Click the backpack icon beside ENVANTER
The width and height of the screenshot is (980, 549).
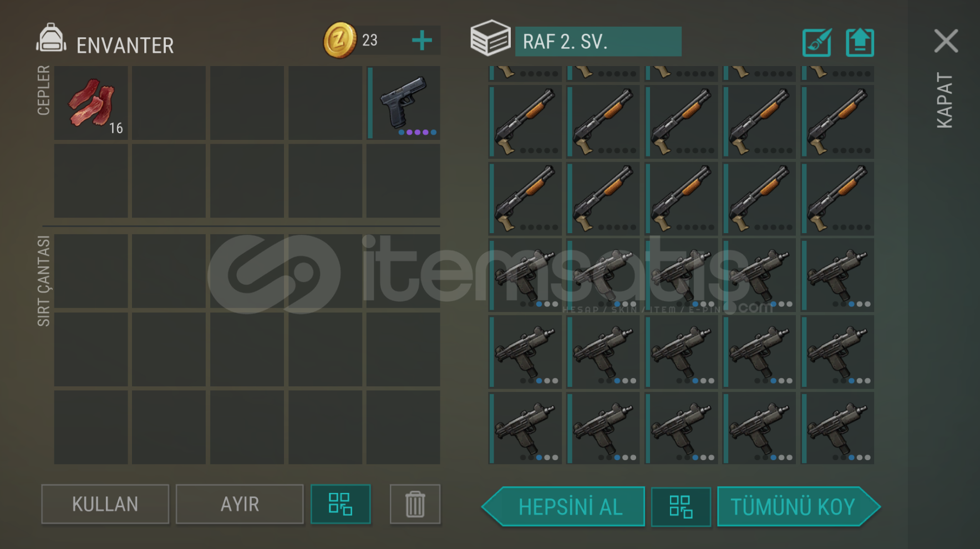pos(51,39)
